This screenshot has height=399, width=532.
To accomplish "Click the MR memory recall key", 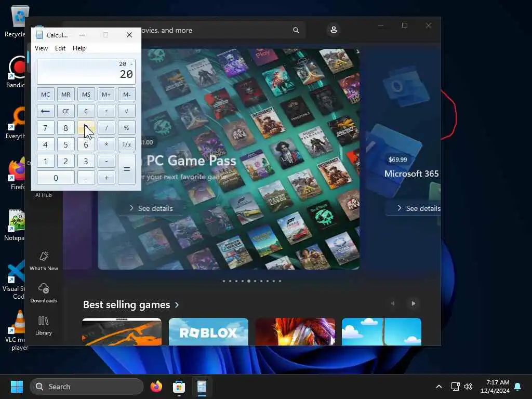I will 66,95.
